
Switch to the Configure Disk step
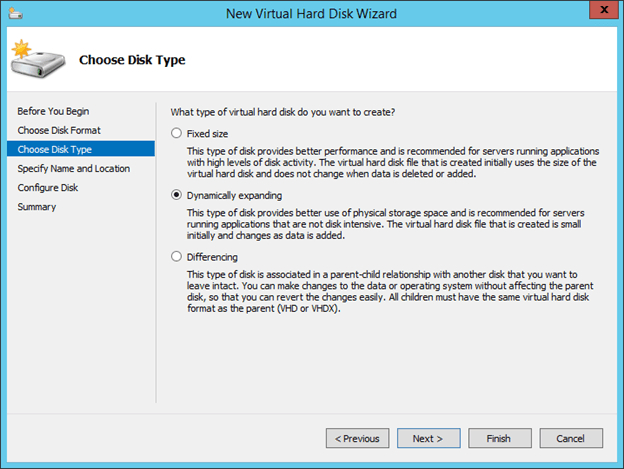coord(47,187)
